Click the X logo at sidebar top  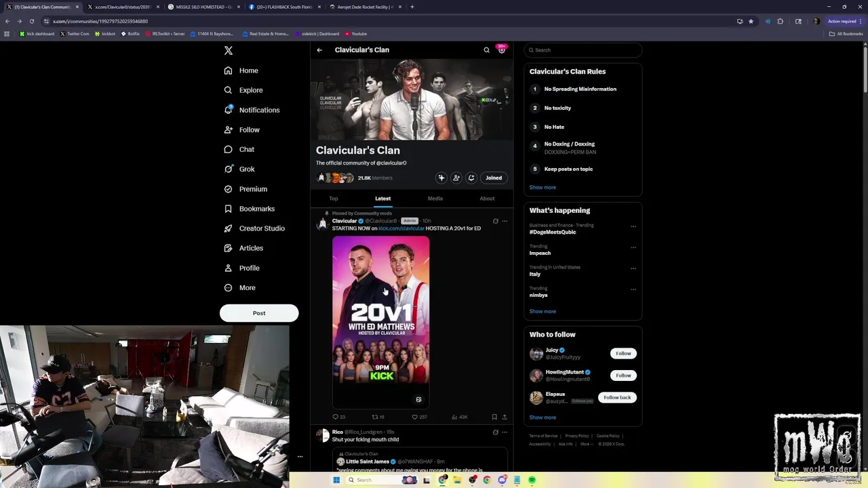[x=229, y=51]
